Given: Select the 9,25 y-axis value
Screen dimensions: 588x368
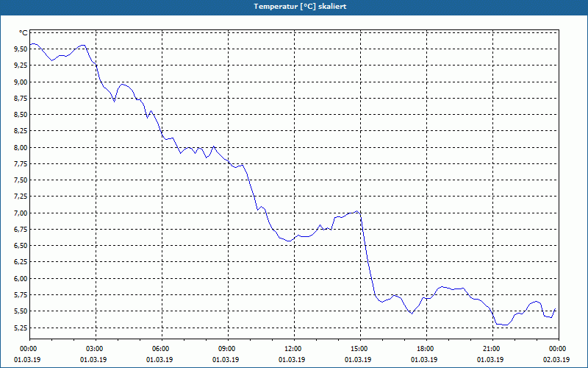Looking at the screenshot, I should coord(21,66).
